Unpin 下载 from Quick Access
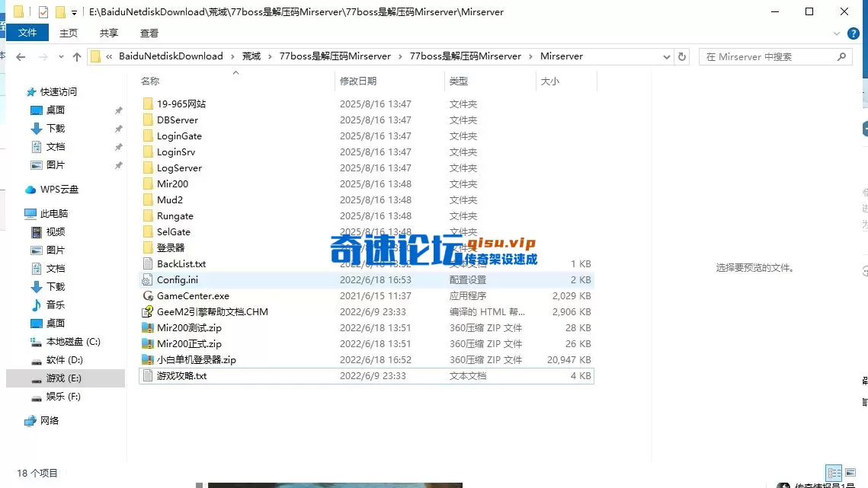 pos(118,127)
